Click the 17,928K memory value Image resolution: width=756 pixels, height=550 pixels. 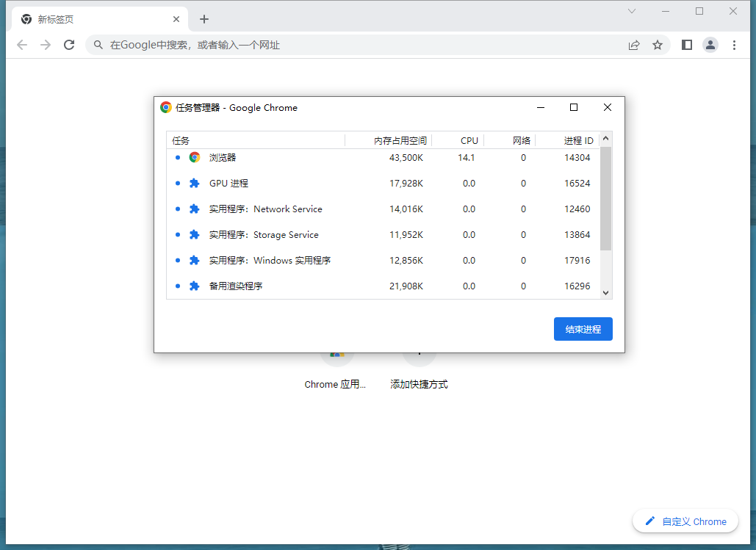coord(406,183)
